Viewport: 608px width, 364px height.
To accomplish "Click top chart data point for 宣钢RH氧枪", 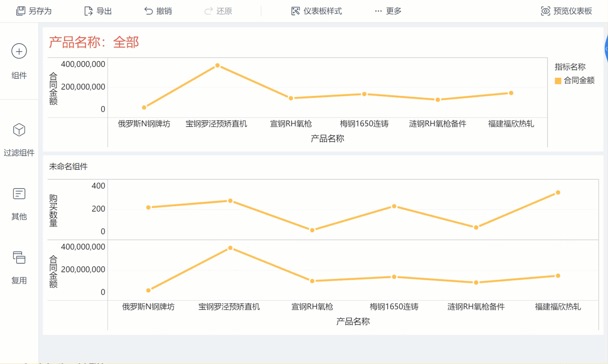I will point(291,98).
